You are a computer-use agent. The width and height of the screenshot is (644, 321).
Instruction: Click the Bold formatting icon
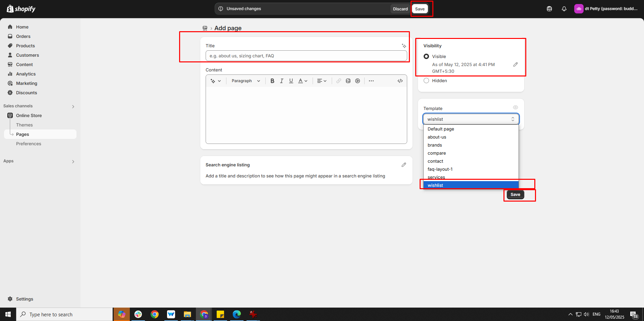point(272,81)
